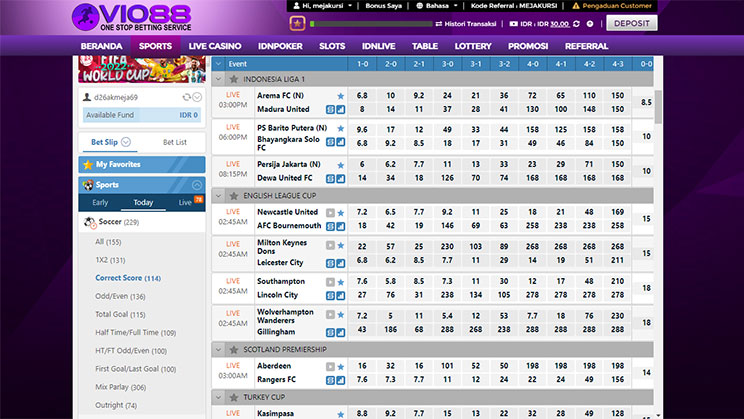Go to the BERANDA menu
The height and width of the screenshot is (419, 744).
pos(102,46)
